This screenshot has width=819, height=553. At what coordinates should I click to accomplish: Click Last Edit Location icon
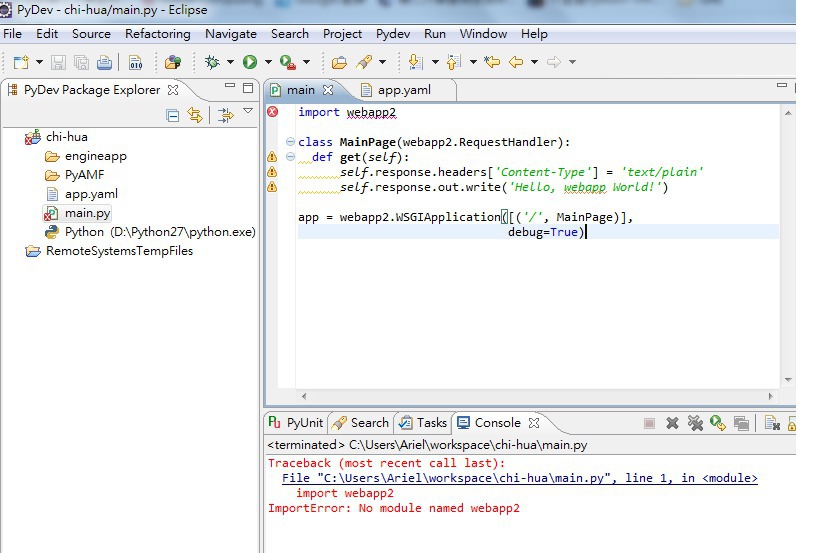(x=491, y=62)
